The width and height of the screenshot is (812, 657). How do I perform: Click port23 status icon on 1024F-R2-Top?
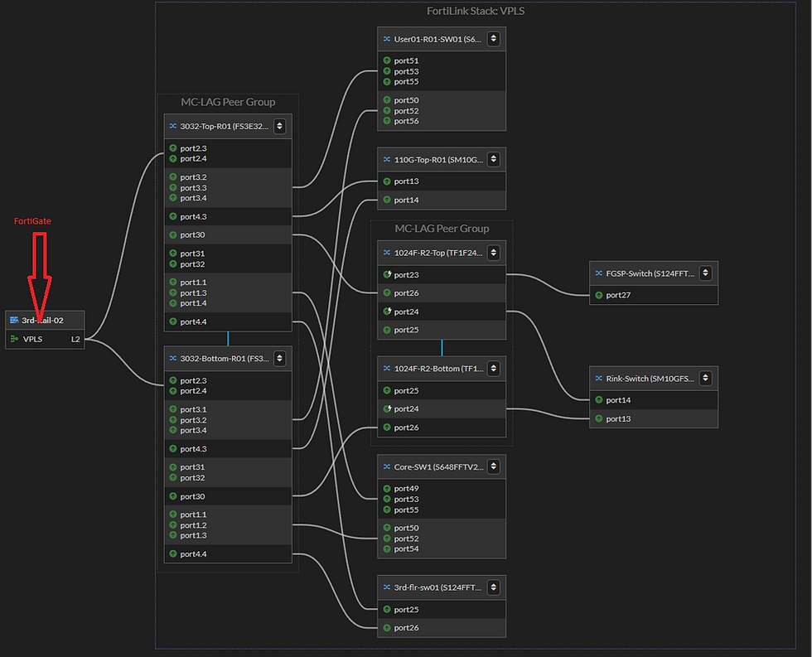click(387, 274)
